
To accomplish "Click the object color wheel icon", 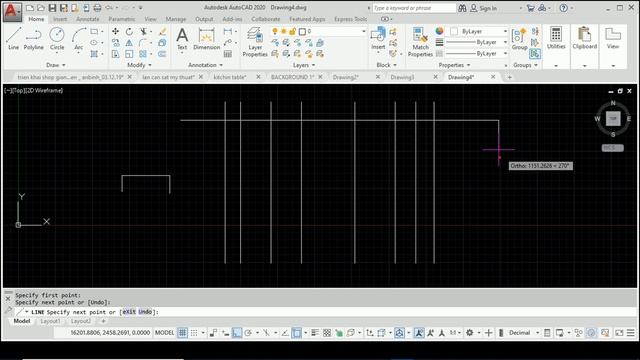I will point(439,31).
